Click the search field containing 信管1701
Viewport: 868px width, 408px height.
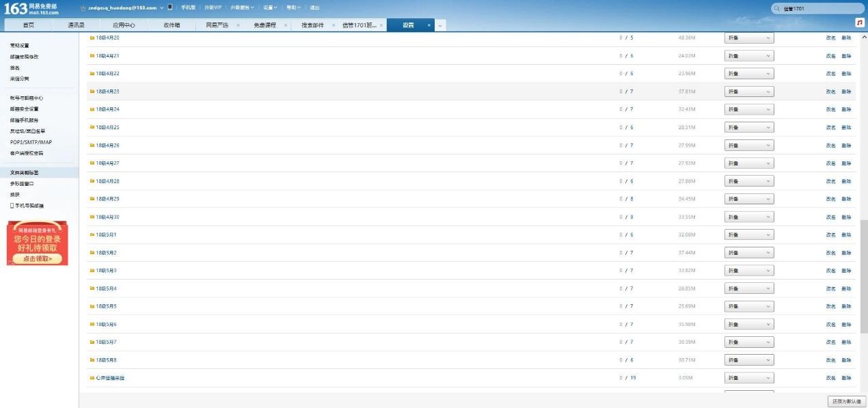tap(820, 9)
